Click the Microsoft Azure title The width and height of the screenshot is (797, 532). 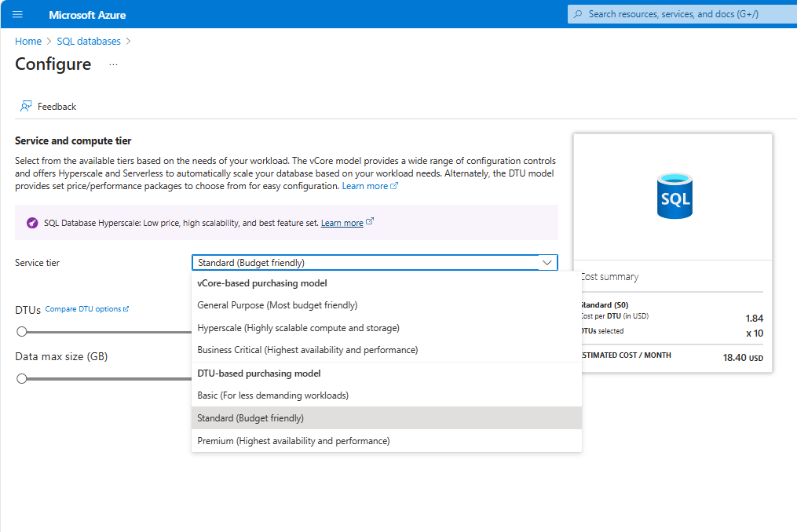point(87,15)
